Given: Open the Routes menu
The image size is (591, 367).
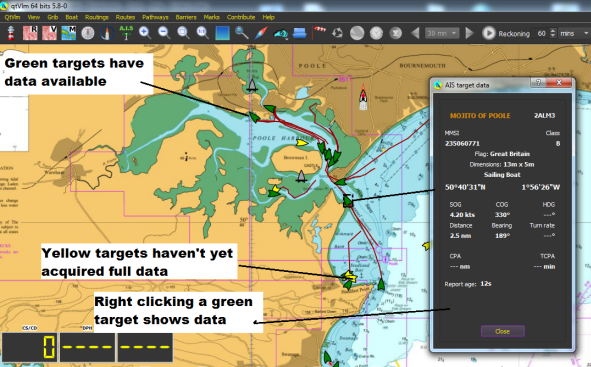Looking at the screenshot, I should click(125, 17).
